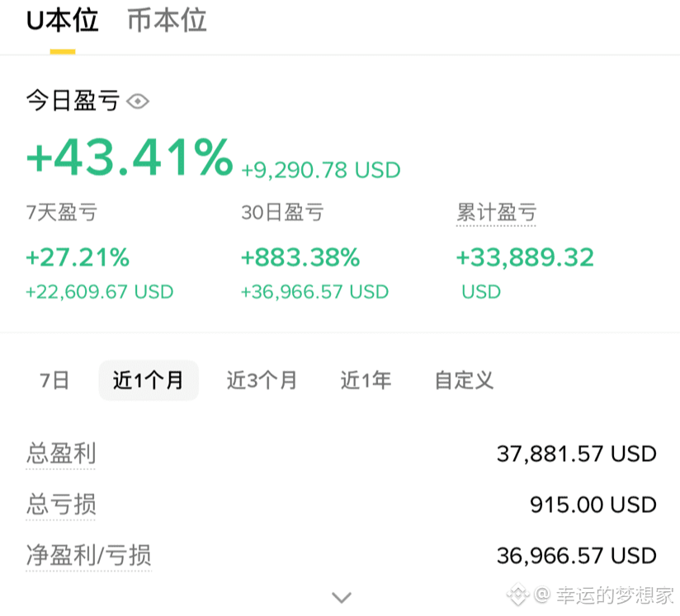Toggle the eye icon beside 今日盈亏
Screen dimensions: 680x616
coord(138,101)
